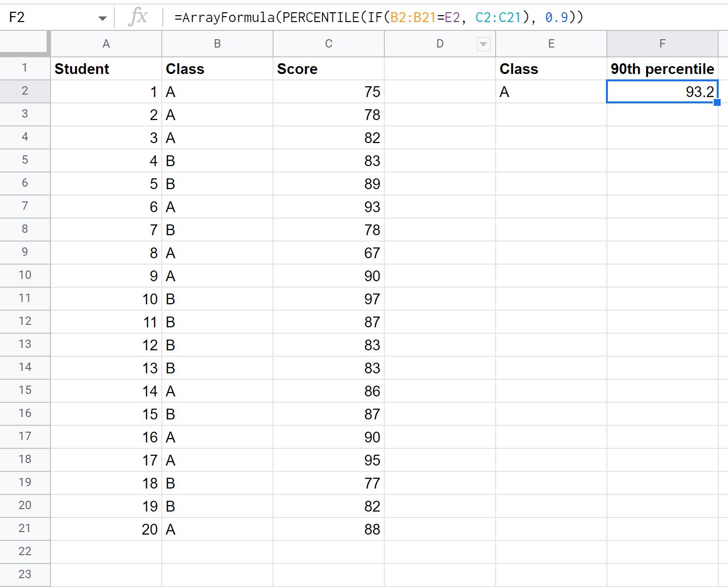The width and height of the screenshot is (728, 587).
Task: Open the Name Box dropdown arrow
Action: coord(102,17)
